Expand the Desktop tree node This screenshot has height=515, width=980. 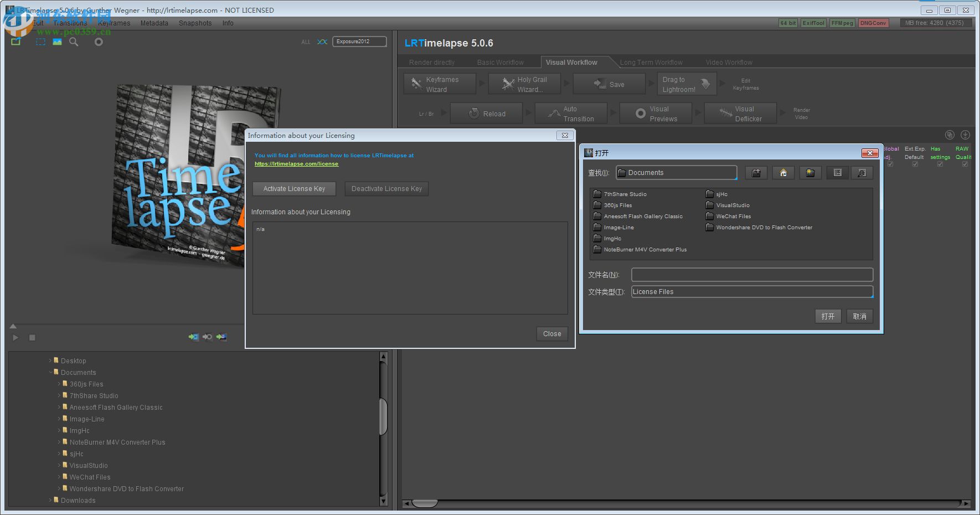pos(50,360)
